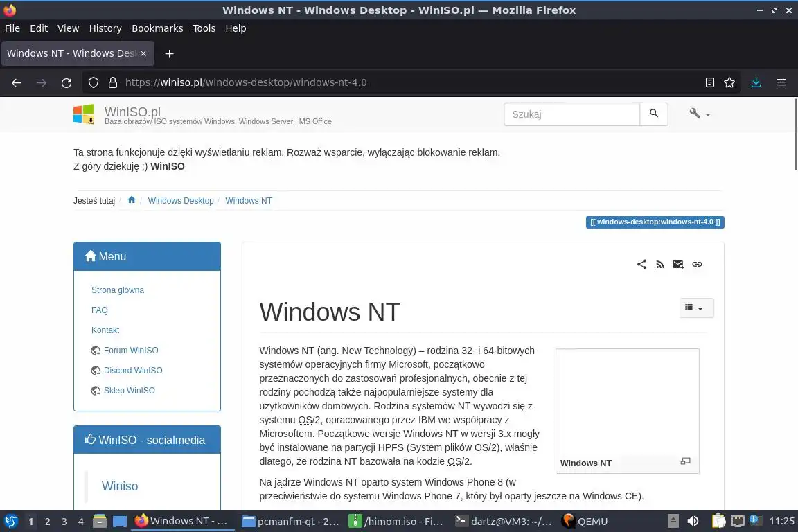798x532 pixels.
Task: Open the network monitor tray icon
Action: coord(738,521)
